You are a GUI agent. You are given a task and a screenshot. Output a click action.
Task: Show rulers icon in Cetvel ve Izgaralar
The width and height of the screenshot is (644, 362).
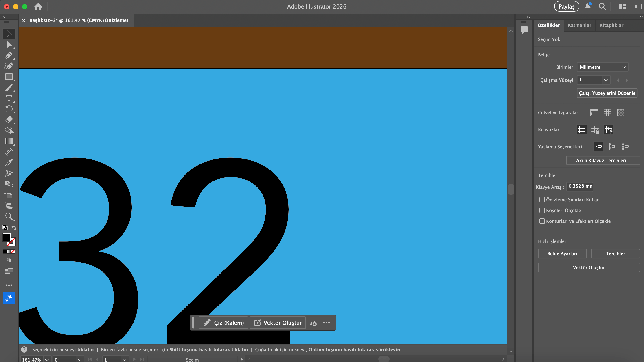[x=594, y=113]
